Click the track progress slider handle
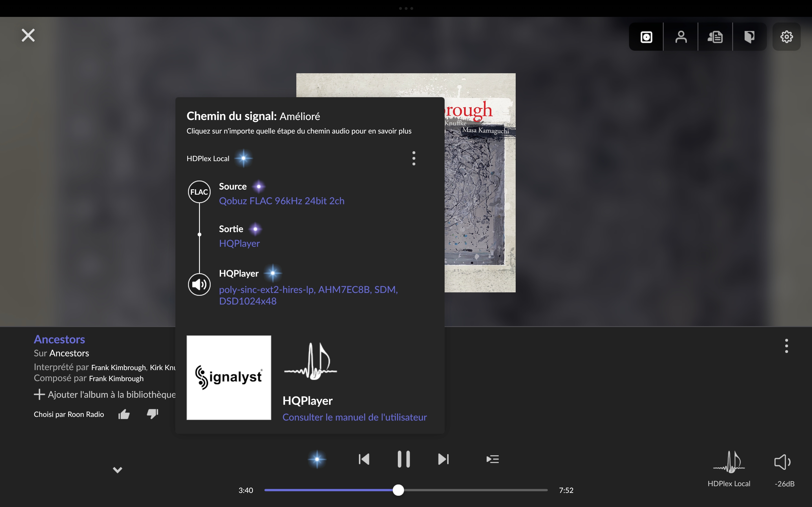The image size is (812, 507). click(398, 490)
